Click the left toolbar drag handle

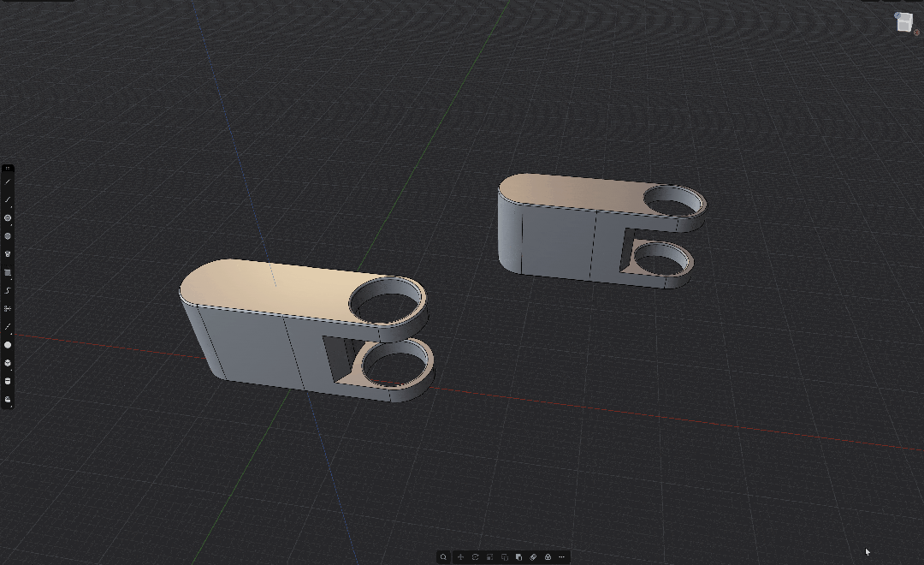click(x=8, y=168)
